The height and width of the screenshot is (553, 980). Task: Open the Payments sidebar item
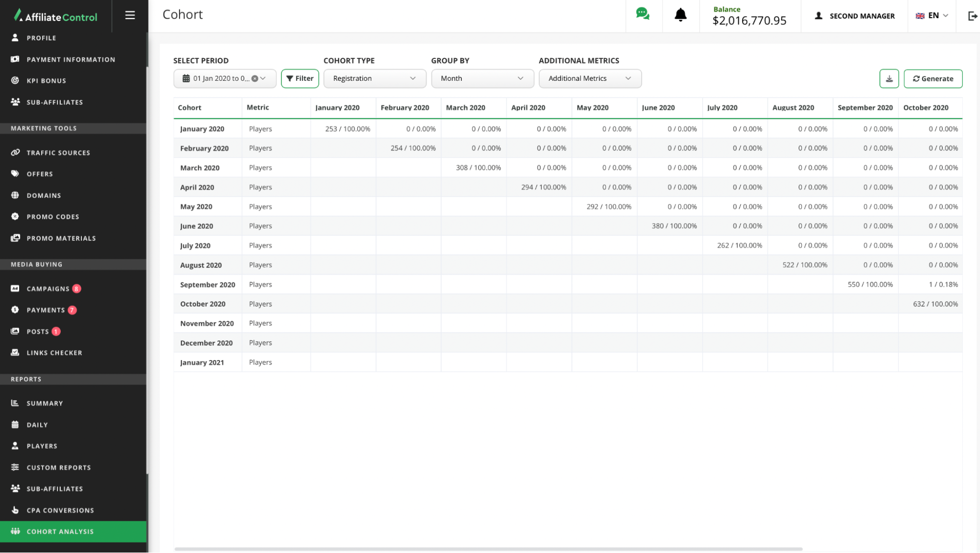(x=46, y=310)
